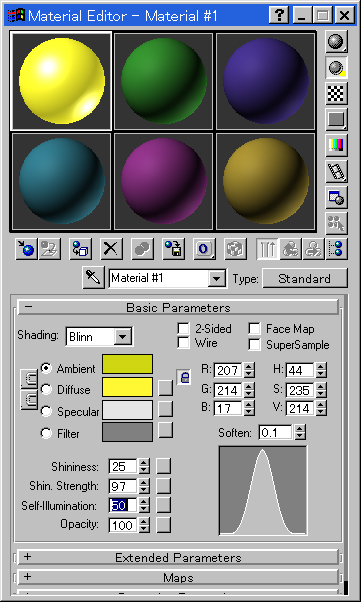This screenshot has width=361, height=602.
Task: Click the Video Color Check icon
Action: (337, 145)
